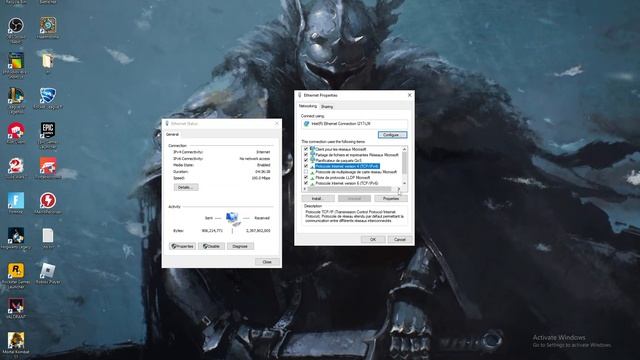Open the orange Forza Horizon desktop shortcut
The width and height of the screenshot is (640, 360).
click(48, 166)
